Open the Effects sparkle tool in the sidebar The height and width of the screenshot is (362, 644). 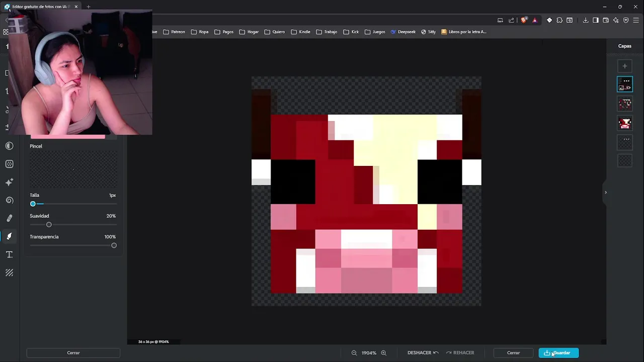click(9, 182)
